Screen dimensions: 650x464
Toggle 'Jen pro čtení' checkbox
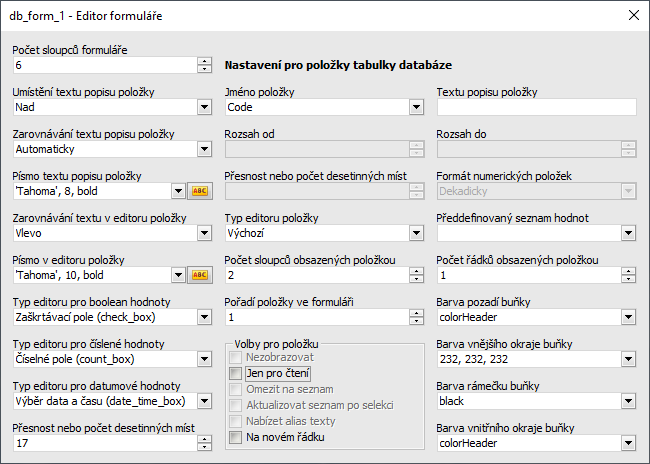(x=236, y=373)
